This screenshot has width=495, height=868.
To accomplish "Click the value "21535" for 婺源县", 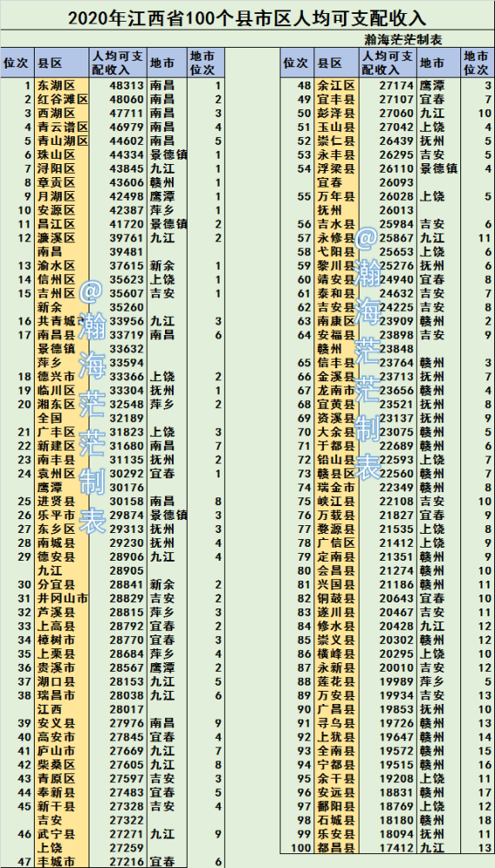I will tap(396, 529).
